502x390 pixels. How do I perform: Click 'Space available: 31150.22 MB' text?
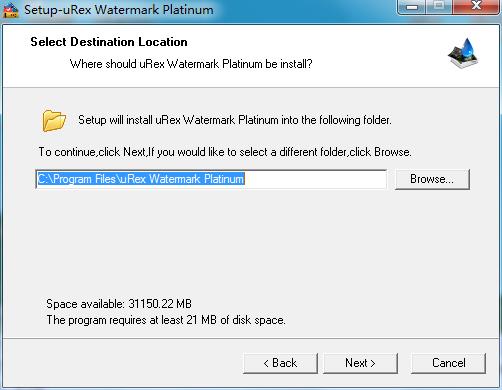pos(119,304)
